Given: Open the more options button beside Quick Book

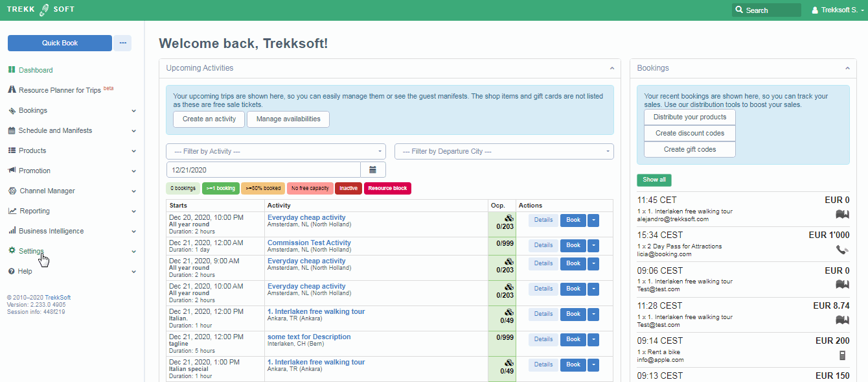Looking at the screenshot, I should coord(122,43).
